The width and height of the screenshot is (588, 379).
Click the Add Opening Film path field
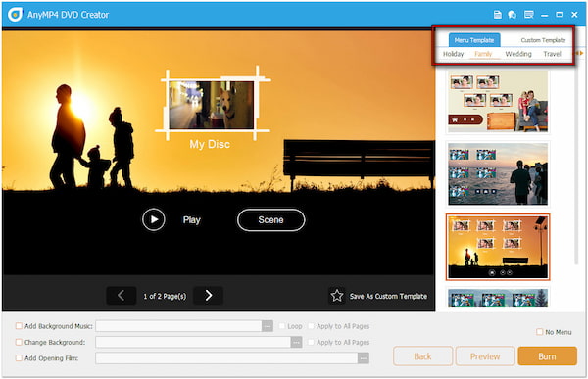tap(226, 358)
